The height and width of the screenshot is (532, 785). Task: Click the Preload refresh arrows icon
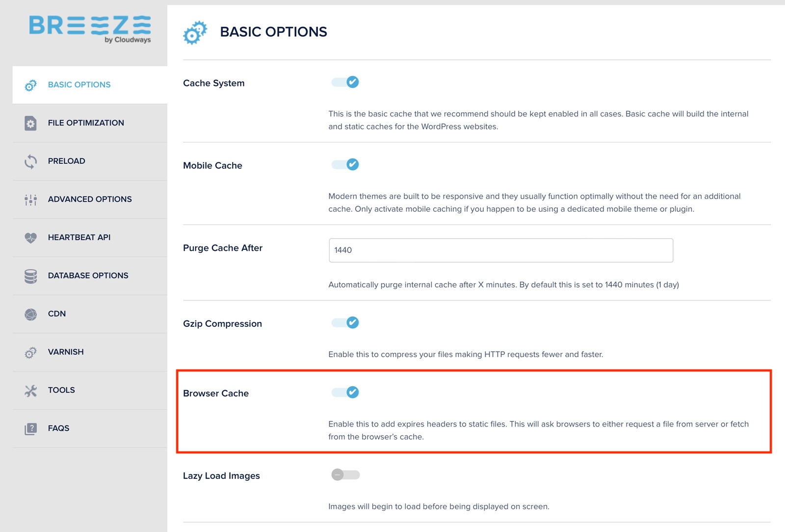[30, 161]
